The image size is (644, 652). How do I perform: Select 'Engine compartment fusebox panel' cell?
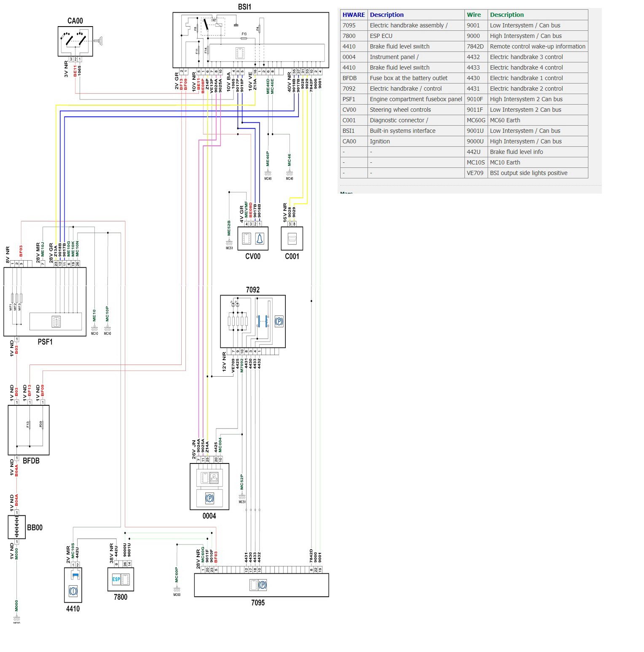point(416,99)
